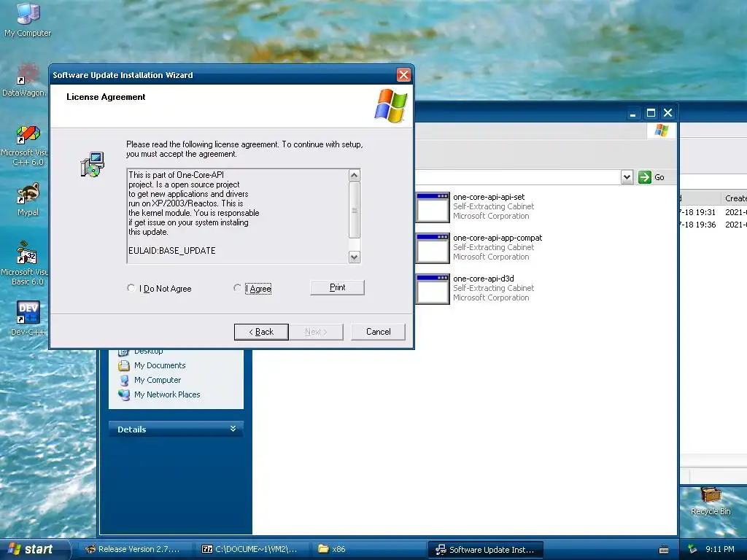Click the one-core-api-d3d file name
The width and height of the screenshot is (747, 560).
point(483,279)
